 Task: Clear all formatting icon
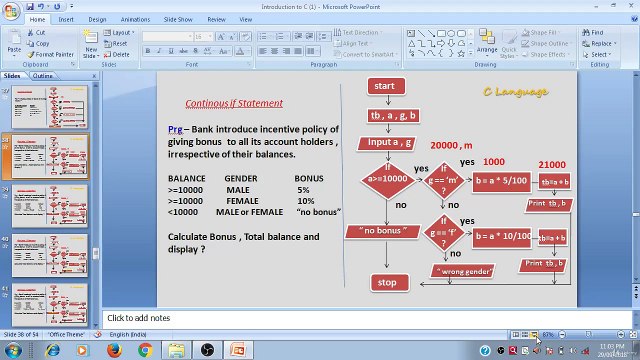tap(245, 37)
